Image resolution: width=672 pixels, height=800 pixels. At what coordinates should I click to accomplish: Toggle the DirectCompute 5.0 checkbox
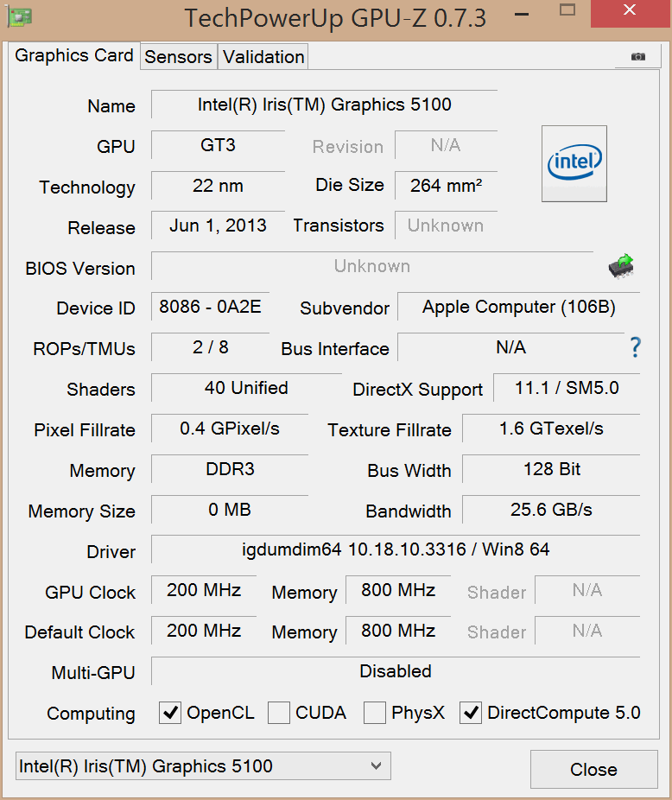point(471,713)
